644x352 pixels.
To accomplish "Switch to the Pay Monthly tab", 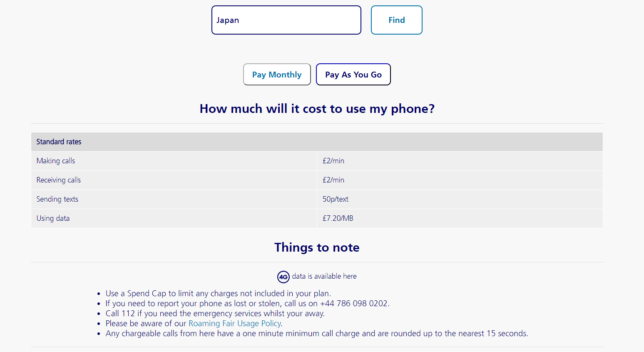I will 276,74.
